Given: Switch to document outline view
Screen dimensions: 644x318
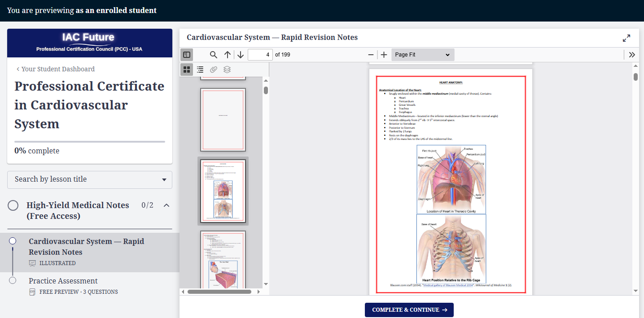Looking at the screenshot, I should coord(200,70).
